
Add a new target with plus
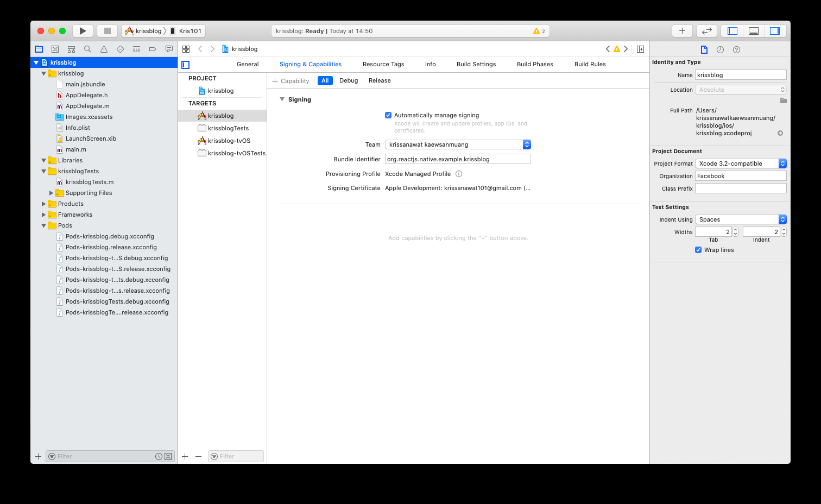tap(185, 456)
